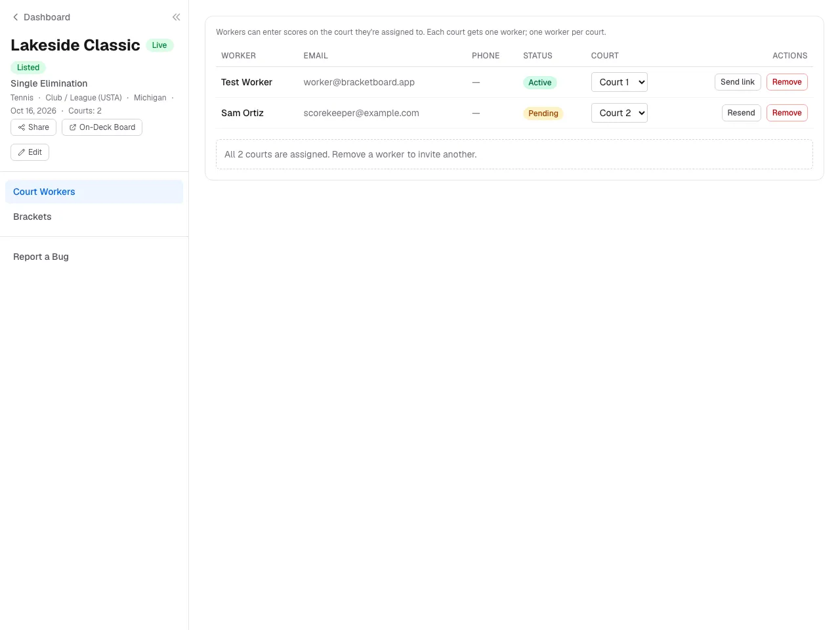Select email scorekeeper@example.com
This screenshot has width=840, height=630.
361,113
